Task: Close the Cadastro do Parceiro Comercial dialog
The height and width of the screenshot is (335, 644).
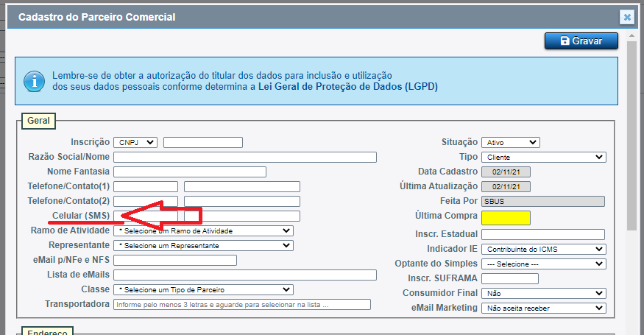Action: 626,16
